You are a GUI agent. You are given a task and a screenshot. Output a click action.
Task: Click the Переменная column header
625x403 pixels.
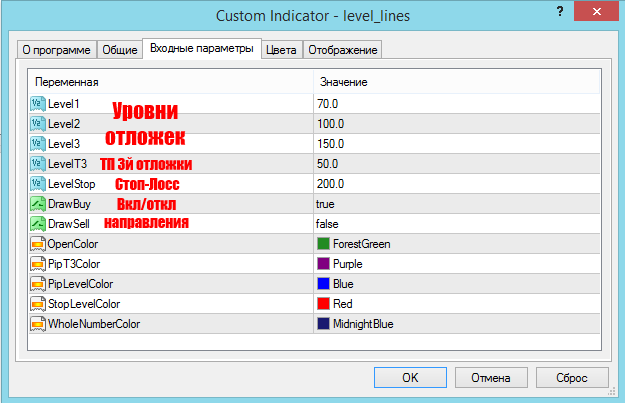[x=171, y=82]
